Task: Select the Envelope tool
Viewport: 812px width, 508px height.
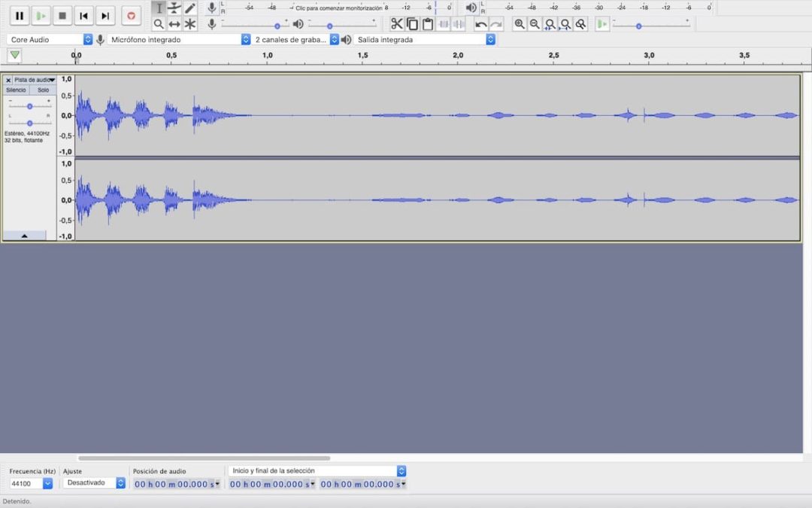Action: tap(174, 8)
